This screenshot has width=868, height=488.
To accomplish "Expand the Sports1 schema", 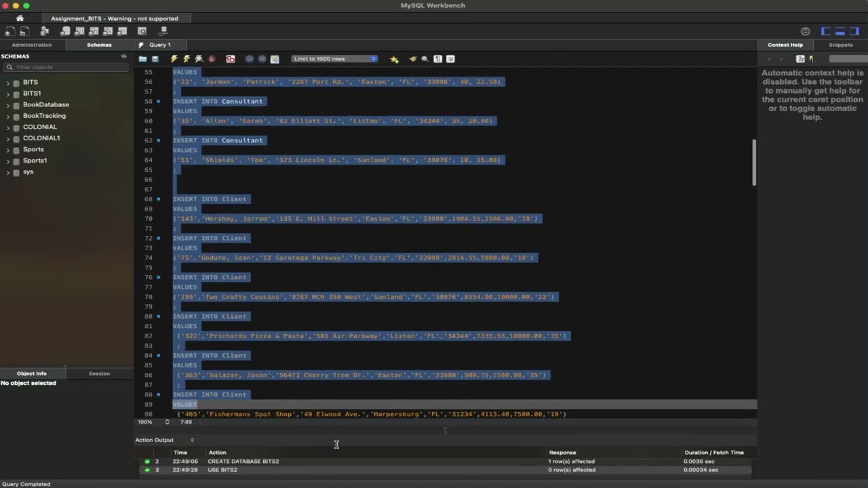I will (8, 161).
